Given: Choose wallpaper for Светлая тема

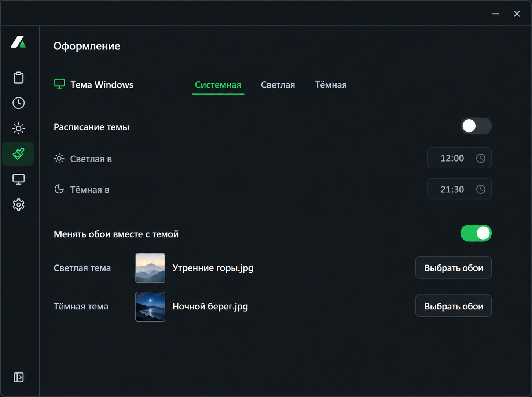Looking at the screenshot, I should tap(453, 268).
